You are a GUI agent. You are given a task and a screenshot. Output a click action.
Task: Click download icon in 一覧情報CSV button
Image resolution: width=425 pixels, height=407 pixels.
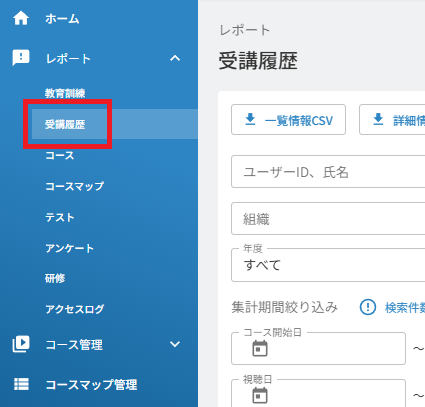coord(250,119)
